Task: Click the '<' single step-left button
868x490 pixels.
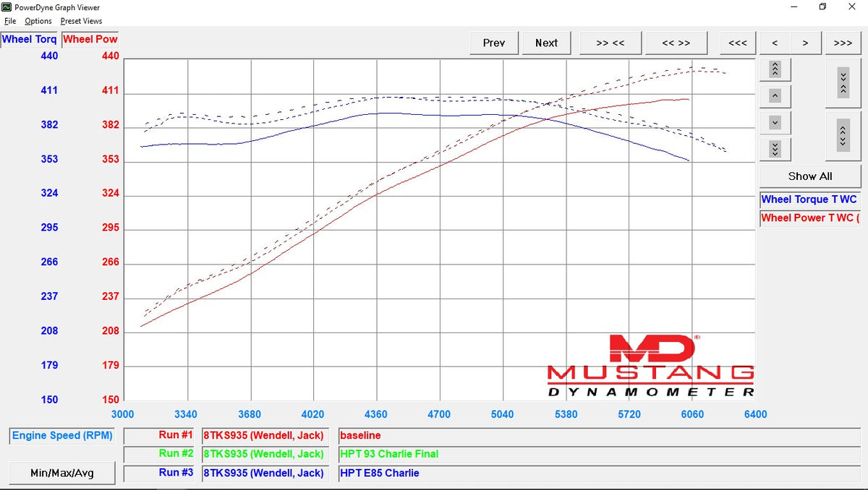Action: coord(775,43)
